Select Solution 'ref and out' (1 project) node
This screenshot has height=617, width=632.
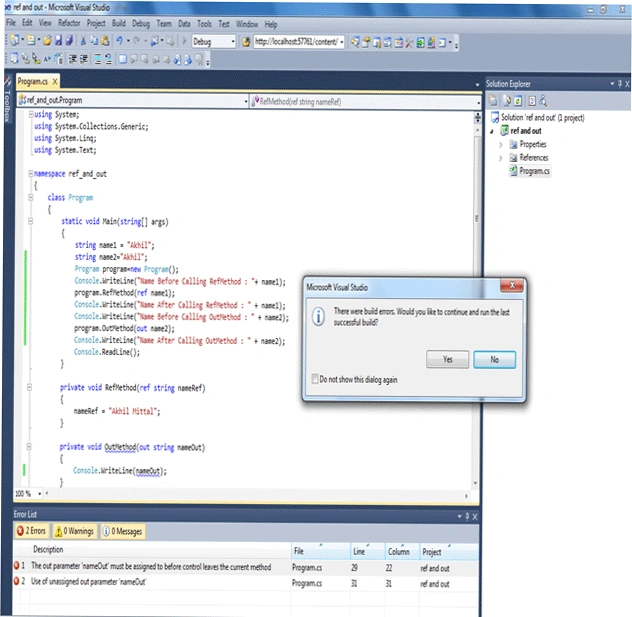pos(538,118)
